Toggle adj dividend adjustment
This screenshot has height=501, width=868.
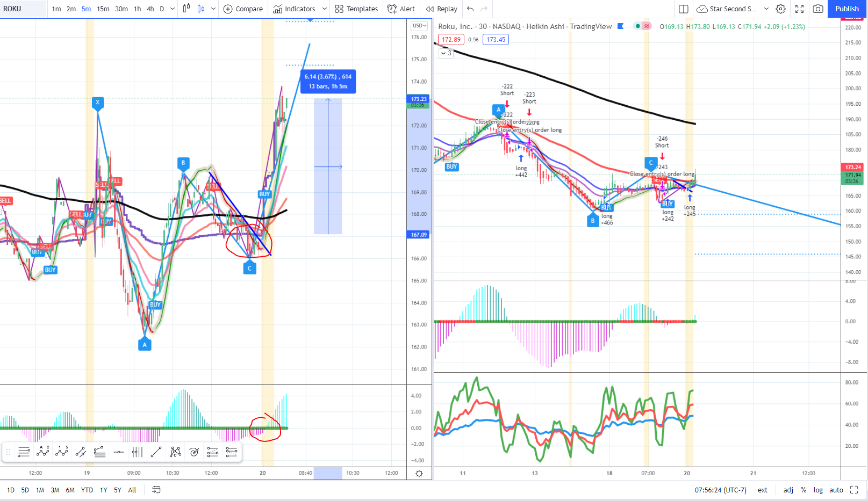click(788, 490)
